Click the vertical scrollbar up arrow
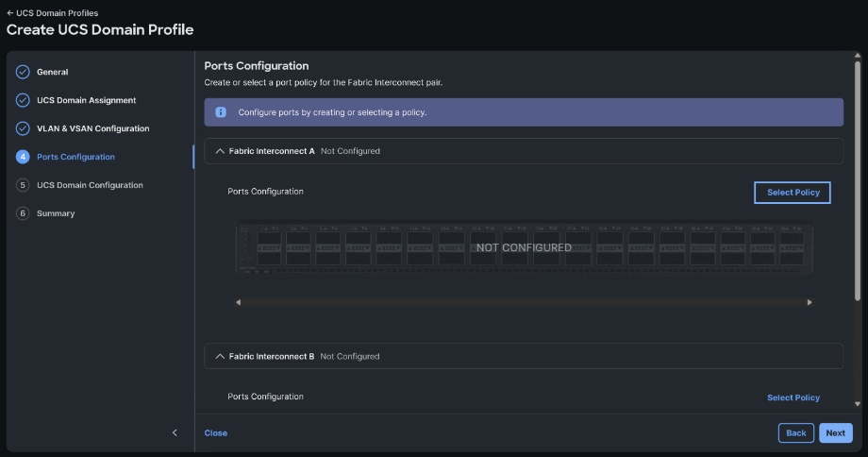The height and width of the screenshot is (457, 868). 858,56
